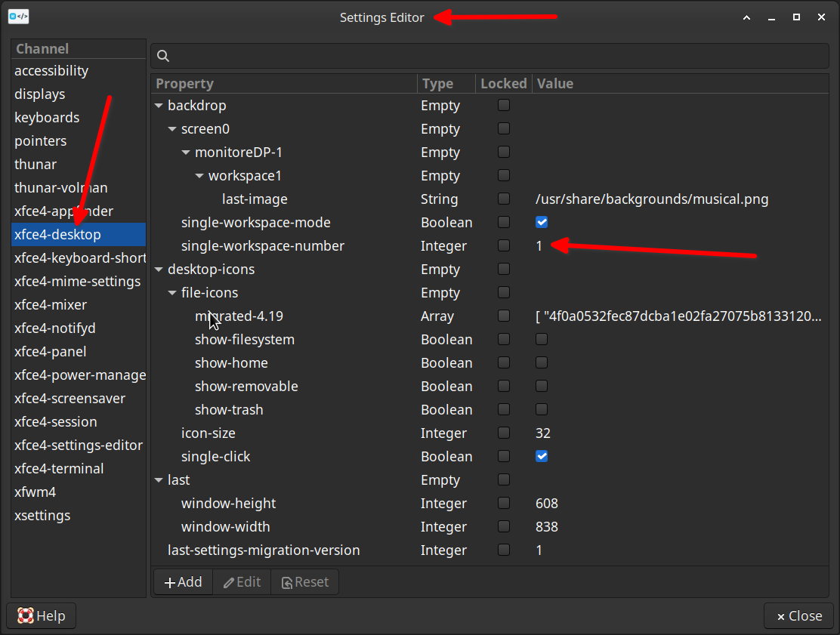This screenshot has width=840, height=635.
Task: Enable show-home value checkbox
Action: pyautogui.click(x=542, y=363)
